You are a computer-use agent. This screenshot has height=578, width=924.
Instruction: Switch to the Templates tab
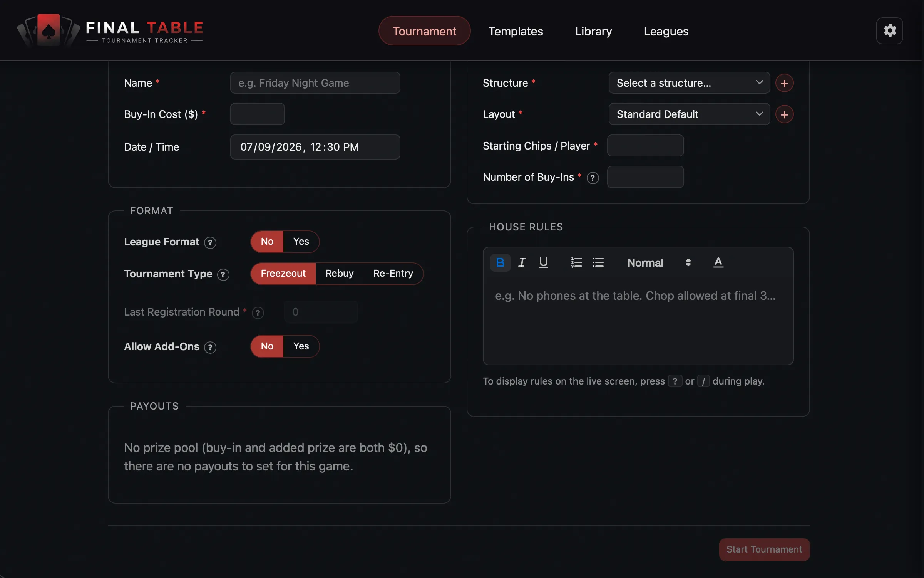[516, 31]
